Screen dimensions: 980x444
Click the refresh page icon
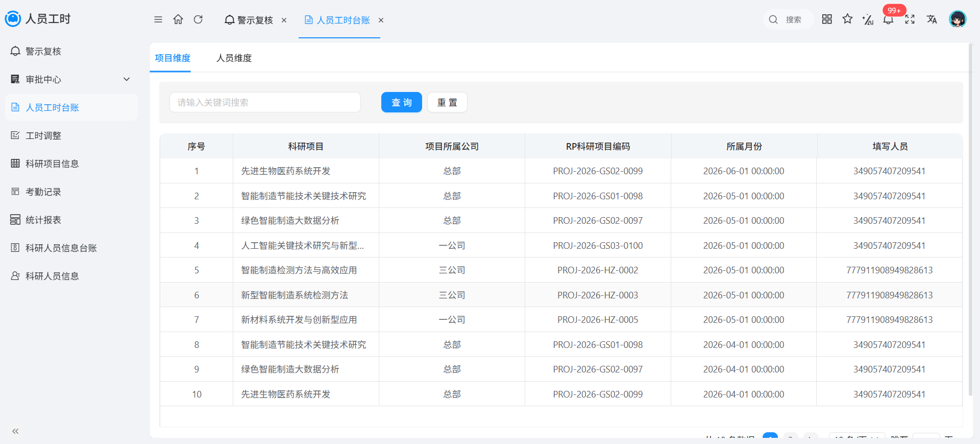(198, 19)
